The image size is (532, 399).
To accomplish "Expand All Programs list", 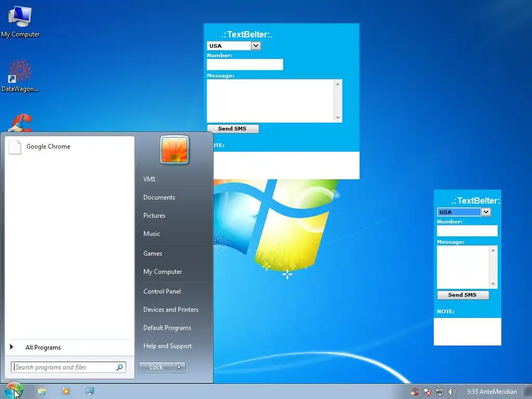I will pos(43,348).
